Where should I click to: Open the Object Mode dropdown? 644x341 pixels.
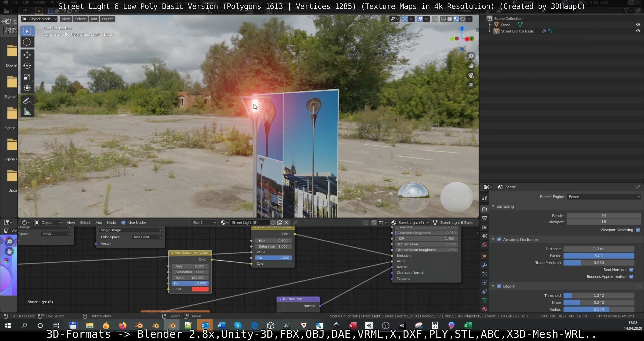point(39,19)
